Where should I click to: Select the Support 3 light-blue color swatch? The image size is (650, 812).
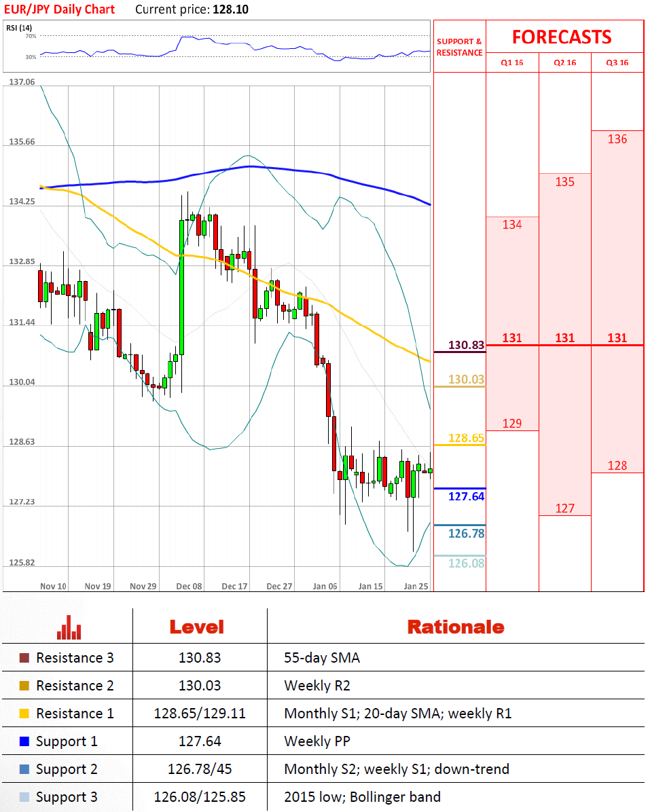[24, 798]
